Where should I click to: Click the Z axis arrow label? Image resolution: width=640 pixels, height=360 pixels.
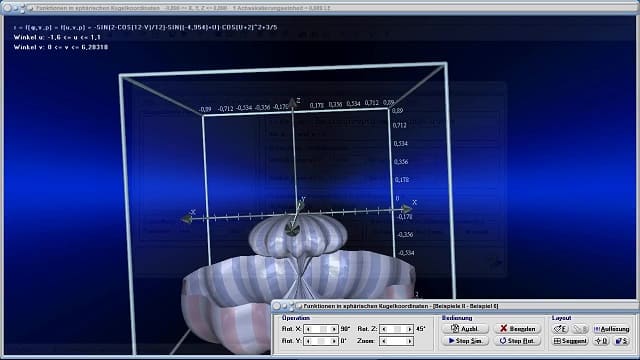pyautogui.click(x=298, y=100)
